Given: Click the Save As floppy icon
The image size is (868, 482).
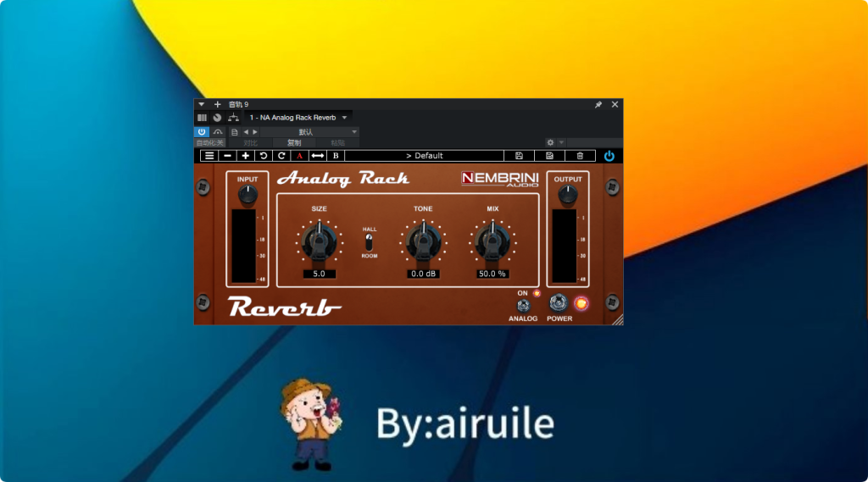Looking at the screenshot, I should pos(549,156).
